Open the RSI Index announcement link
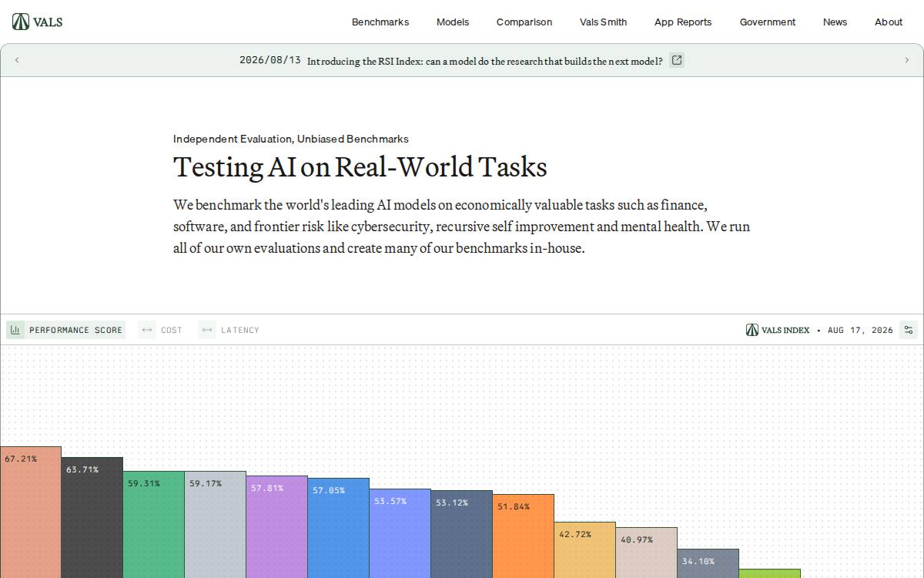The width and height of the screenshot is (924, 578). point(485,61)
